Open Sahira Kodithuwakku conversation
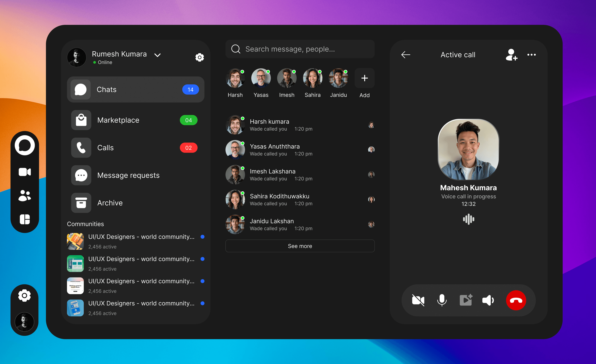This screenshot has height=364, width=596. coord(300,200)
